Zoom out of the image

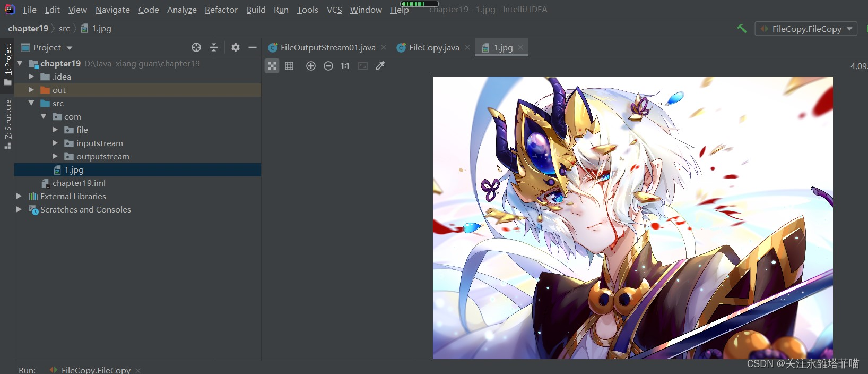click(x=328, y=66)
